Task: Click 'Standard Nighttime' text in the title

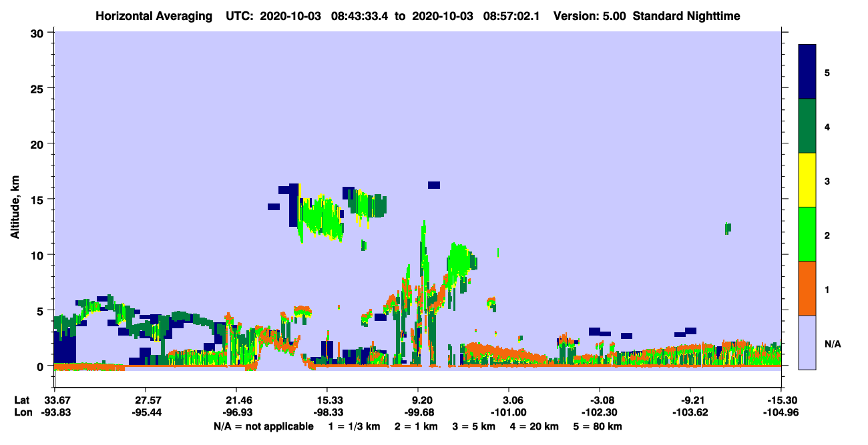Action: click(x=686, y=16)
